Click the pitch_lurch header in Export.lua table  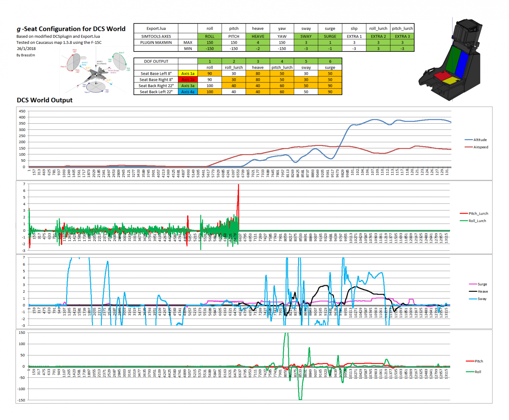(x=402, y=28)
